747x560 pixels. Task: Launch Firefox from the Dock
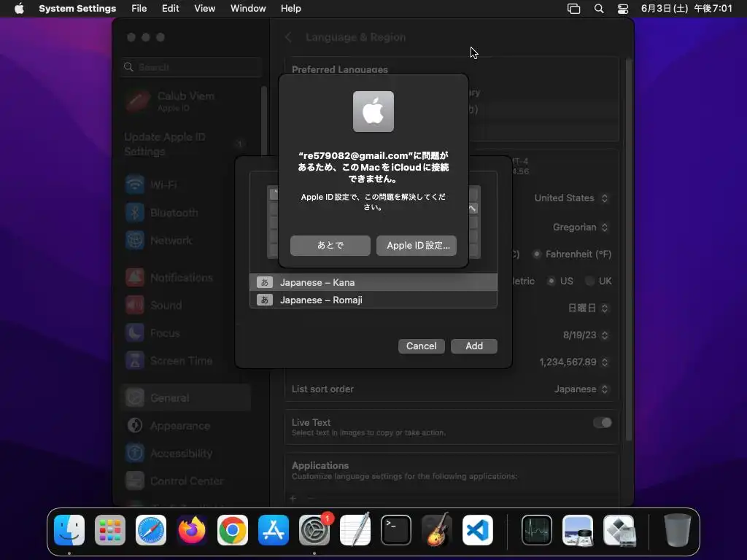(x=192, y=530)
